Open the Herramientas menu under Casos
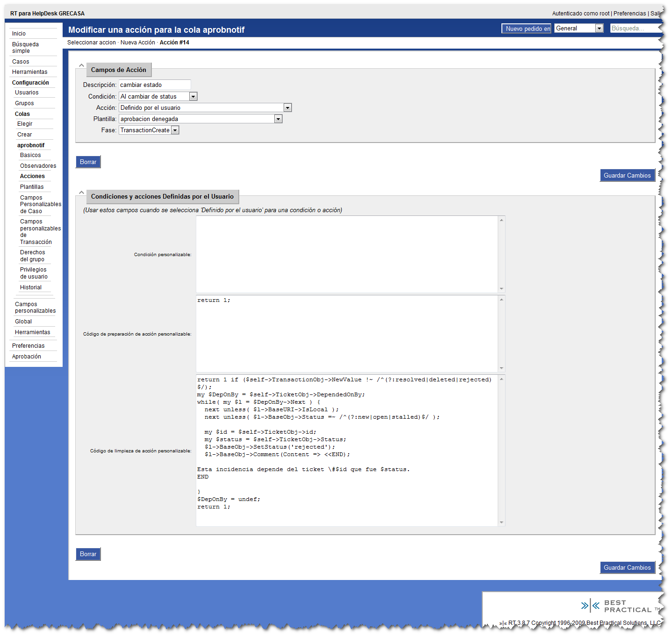Viewport: 672px width, 637px height. (x=29, y=72)
